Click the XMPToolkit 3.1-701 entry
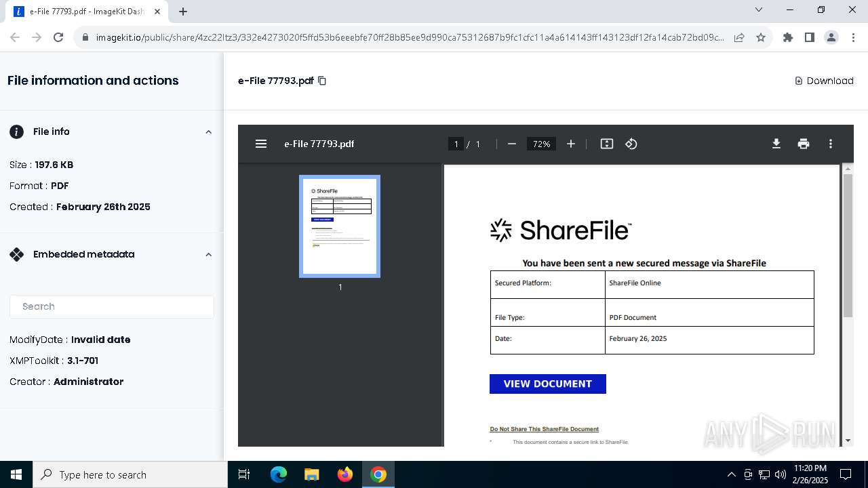The image size is (868, 488). pyautogui.click(x=54, y=361)
